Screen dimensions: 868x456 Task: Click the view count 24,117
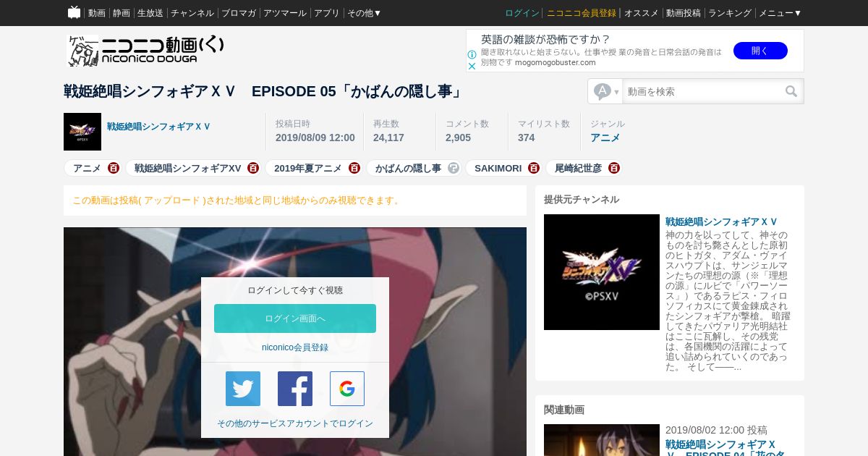(x=388, y=138)
